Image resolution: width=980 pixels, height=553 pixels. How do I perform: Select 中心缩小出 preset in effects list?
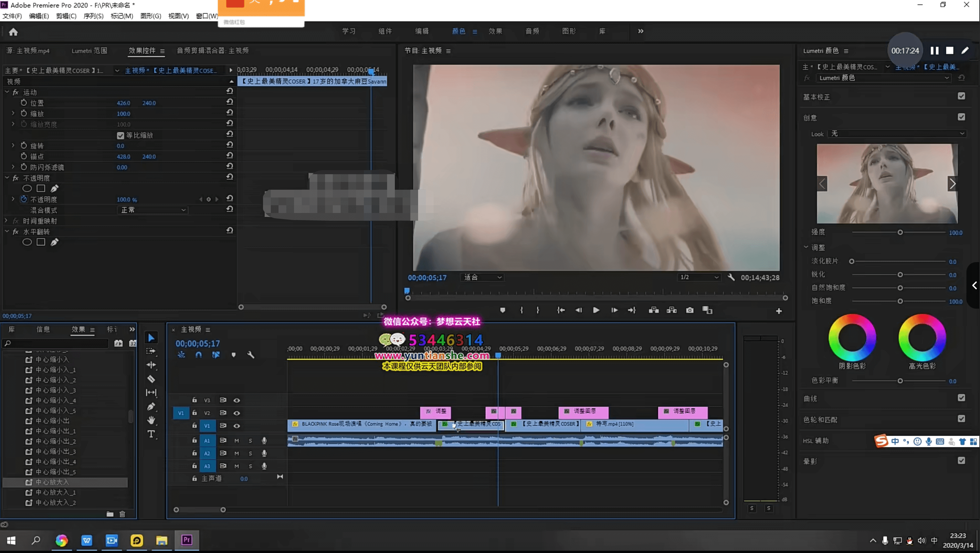[53, 420]
